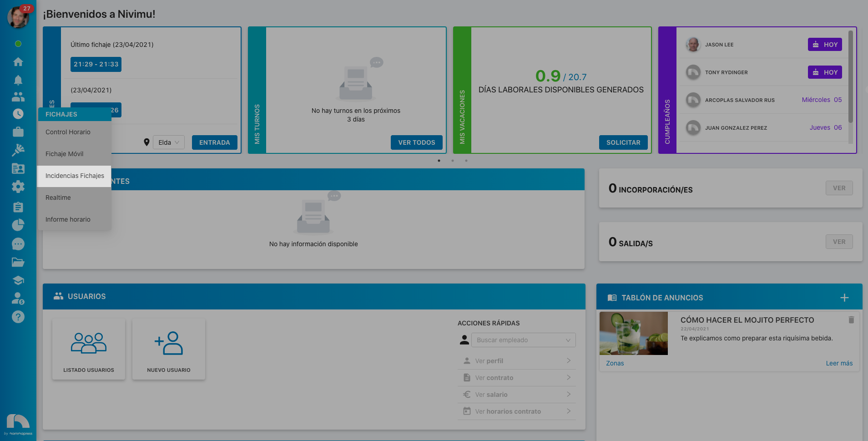The height and width of the screenshot is (441, 868).
Task: Open the notifications bell icon
Action: click(18, 80)
